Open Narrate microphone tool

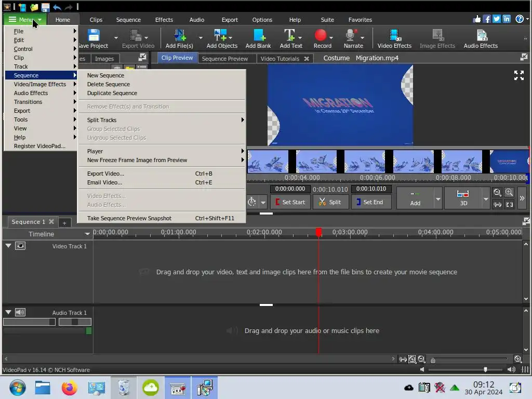pyautogui.click(x=351, y=35)
